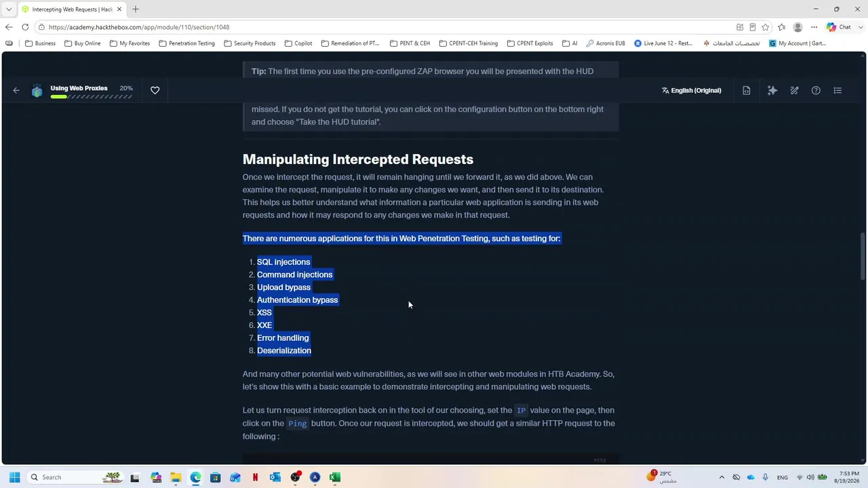Open browser settings and more menu
The width and height of the screenshot is (868, 488).
pos(814,27)
